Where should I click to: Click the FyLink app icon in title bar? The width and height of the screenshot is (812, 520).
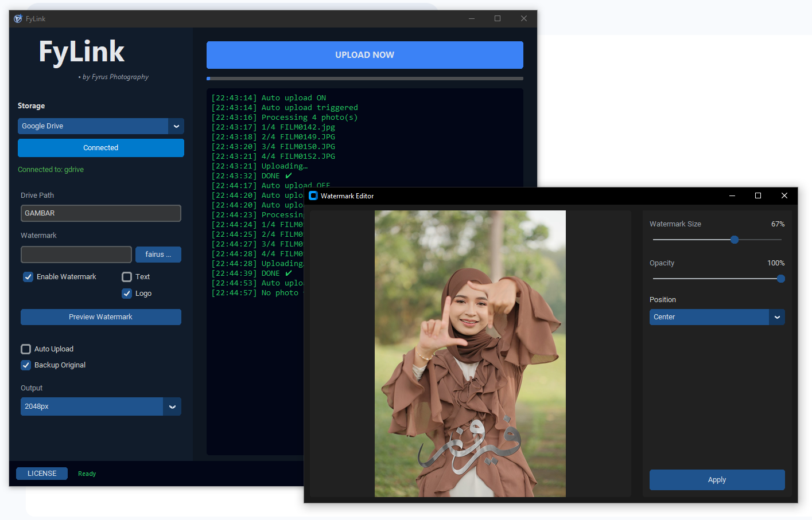tap(18, 19)
